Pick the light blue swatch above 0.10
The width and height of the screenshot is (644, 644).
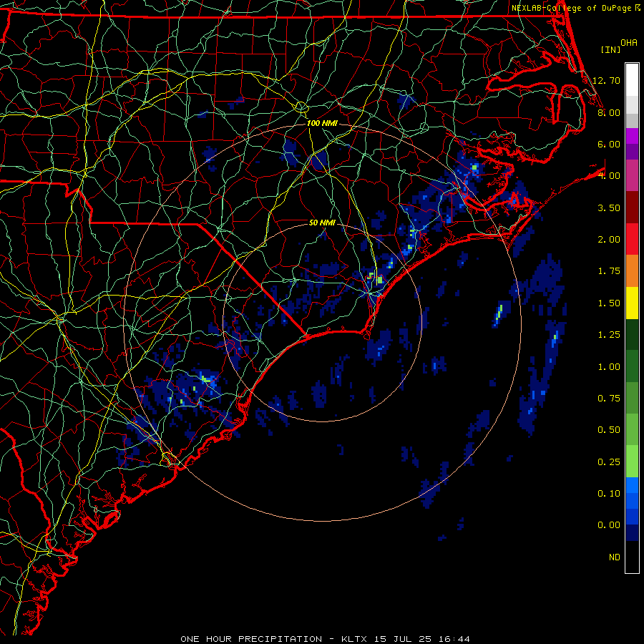click(632, 485)
